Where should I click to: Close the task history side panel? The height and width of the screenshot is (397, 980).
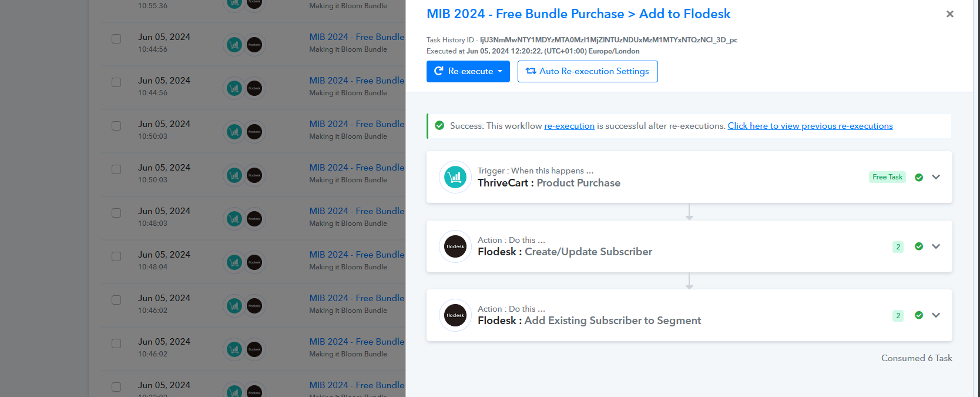pos(950,14)
